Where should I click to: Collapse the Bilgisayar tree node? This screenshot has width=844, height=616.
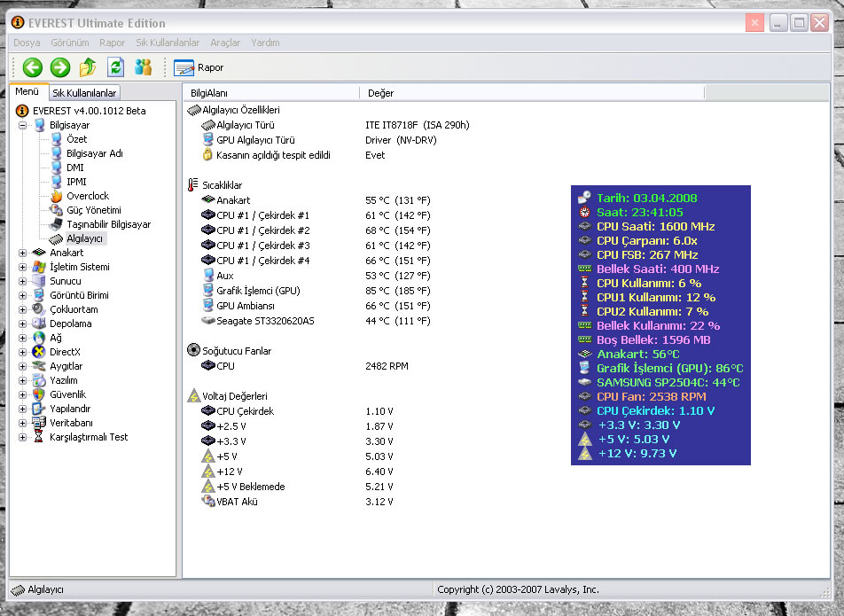(x=23, y=125)
